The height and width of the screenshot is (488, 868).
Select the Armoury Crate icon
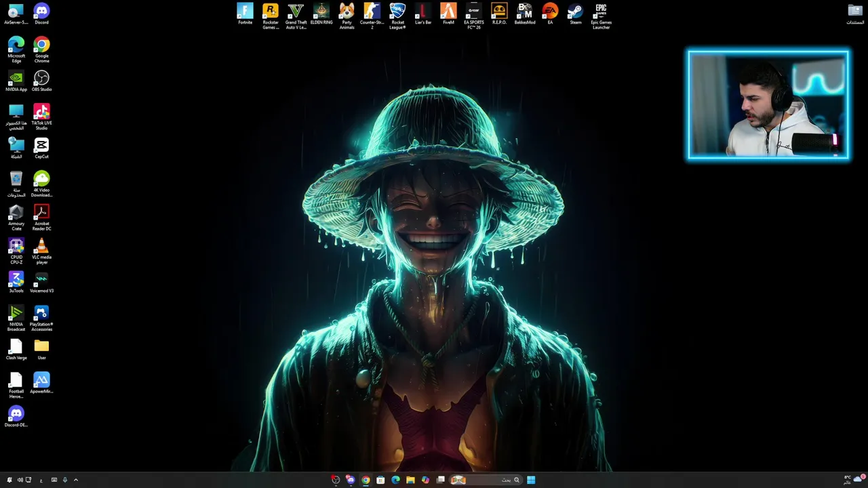(16, 218)
